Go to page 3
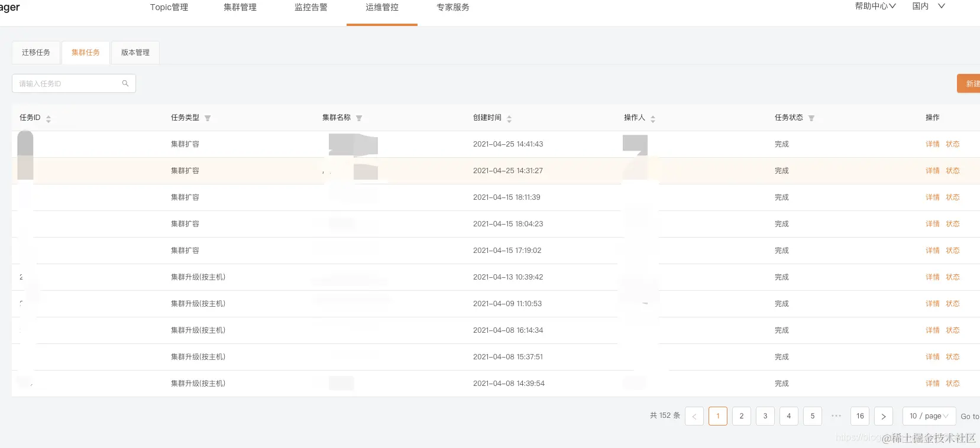980x448 pixels. pyautogui.click(x=765, y=416)
